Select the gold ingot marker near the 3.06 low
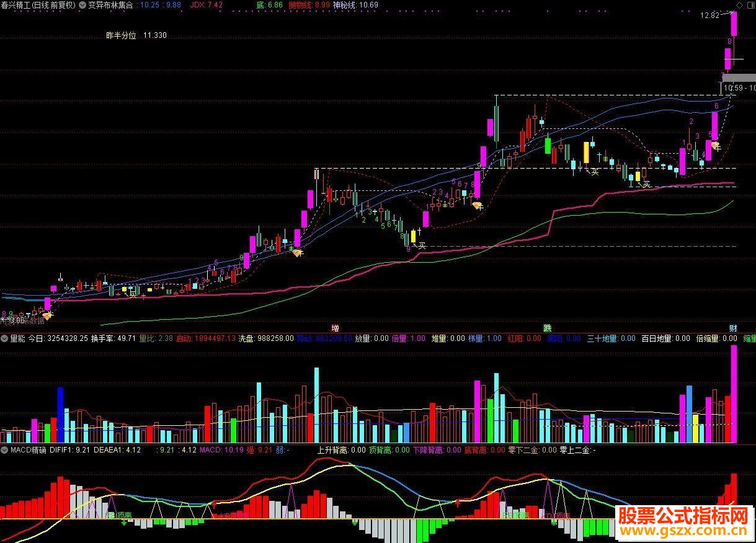Viewport: 756px width, 543px height. [47, 316]
